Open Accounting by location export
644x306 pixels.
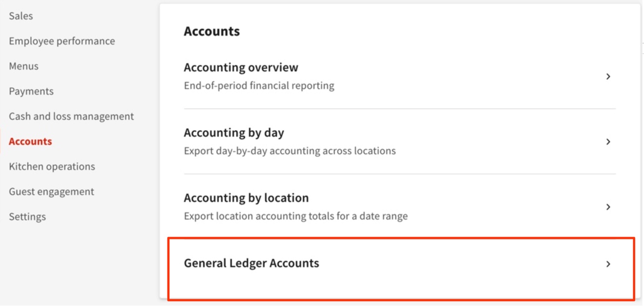[x=247, y=198]
